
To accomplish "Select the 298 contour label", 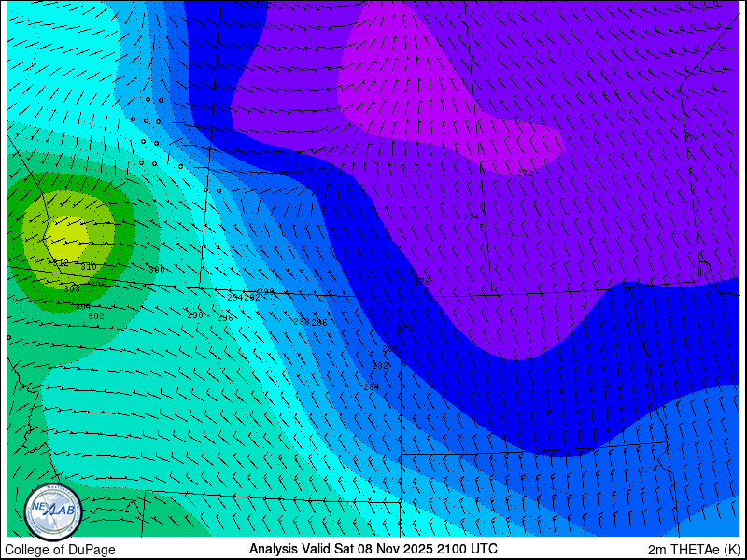I will pos(195,315).
